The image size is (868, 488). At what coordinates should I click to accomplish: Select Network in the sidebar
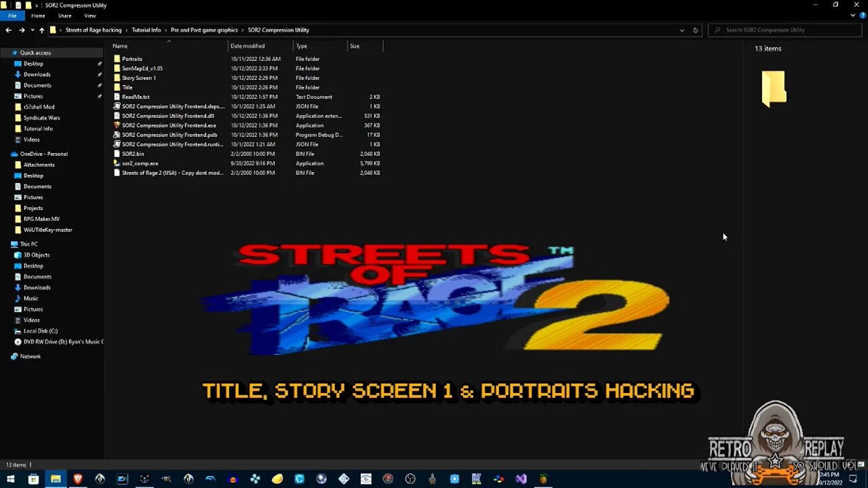tap(30, 357)
